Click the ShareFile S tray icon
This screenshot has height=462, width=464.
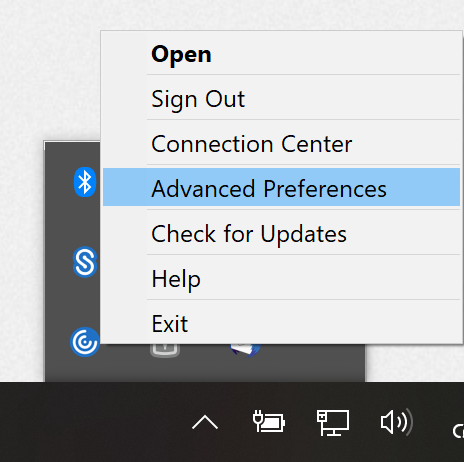coord(85,262)
